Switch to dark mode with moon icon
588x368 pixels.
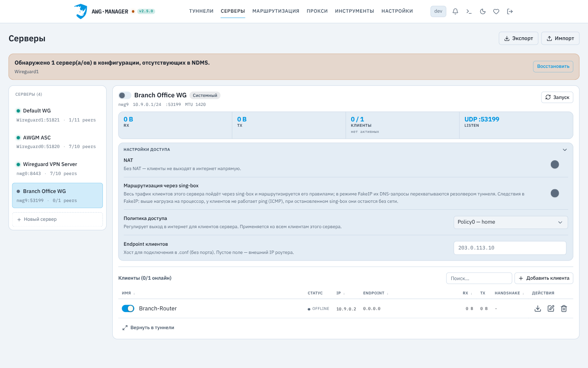click(x=483, y=11)
